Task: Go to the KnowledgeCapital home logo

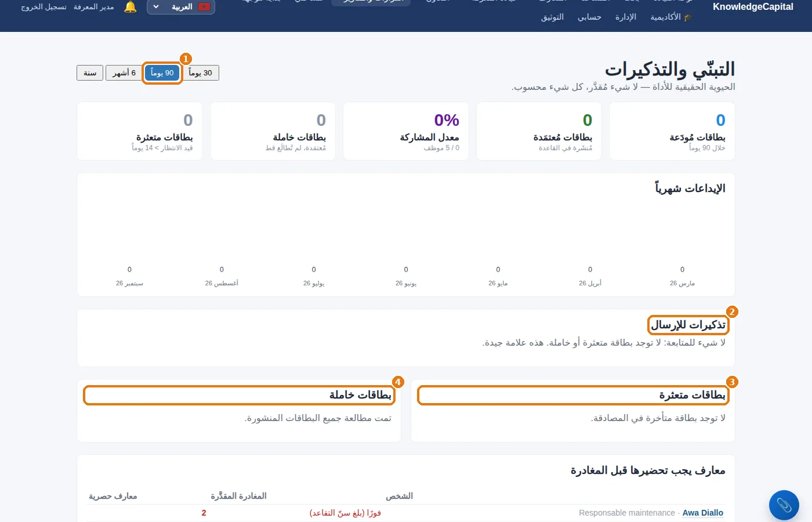Action: (x=753, y=7)
